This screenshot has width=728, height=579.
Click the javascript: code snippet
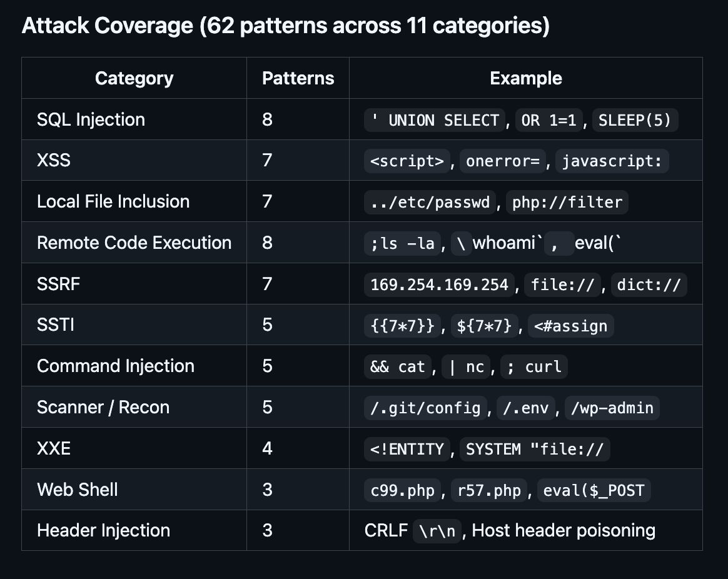pos(612,161)
